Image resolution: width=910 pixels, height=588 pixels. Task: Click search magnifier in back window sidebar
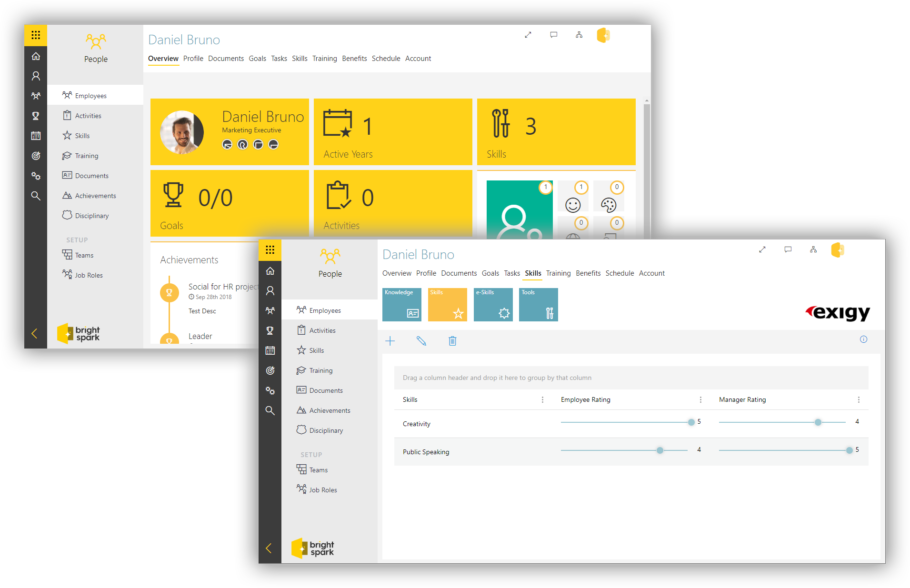36,196
